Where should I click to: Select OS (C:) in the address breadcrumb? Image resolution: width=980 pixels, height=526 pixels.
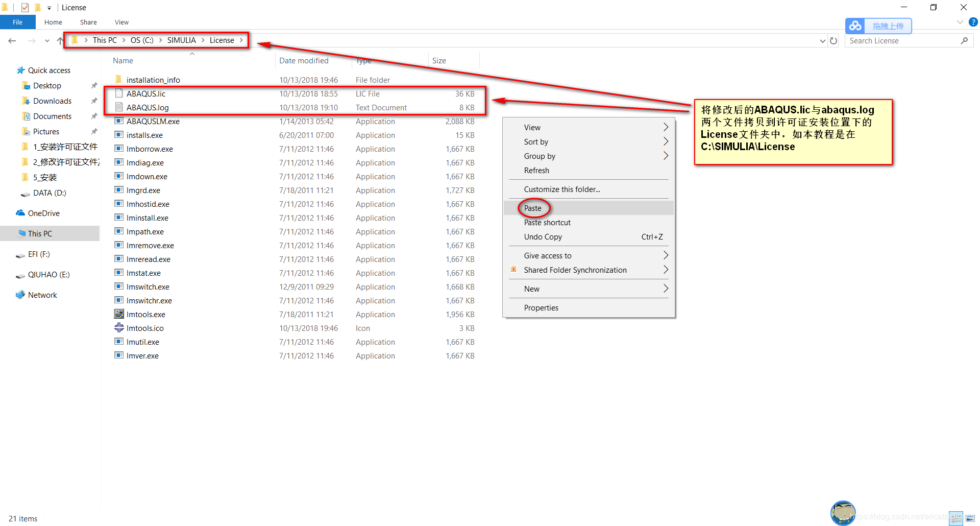point(142,40)
